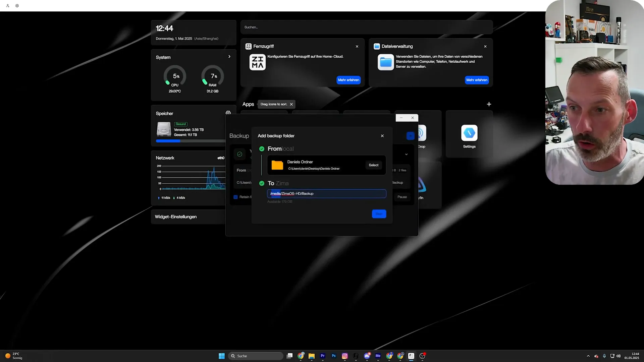
Task: Open Widget-Einstellungen
Action: click(189, 217)
